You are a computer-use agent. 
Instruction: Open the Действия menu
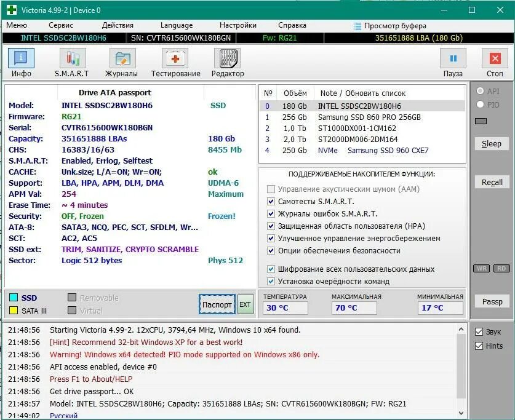click(x=118, y=25)
